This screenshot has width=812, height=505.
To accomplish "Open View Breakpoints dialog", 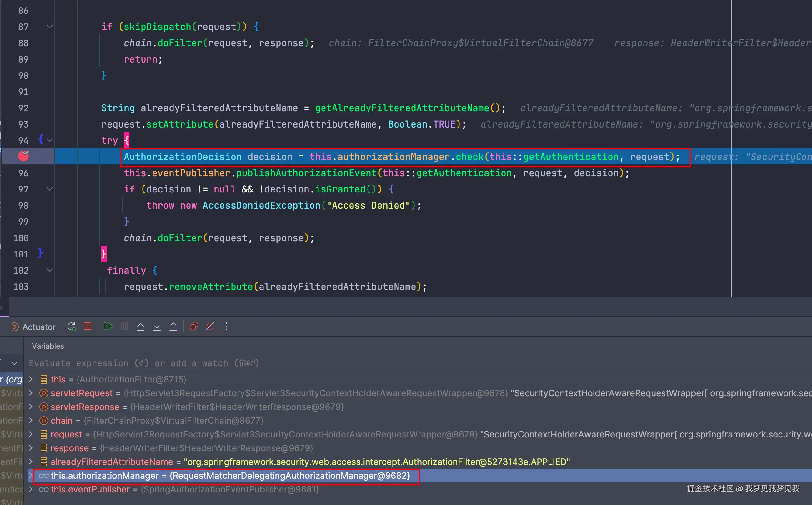I will (194, 326).
